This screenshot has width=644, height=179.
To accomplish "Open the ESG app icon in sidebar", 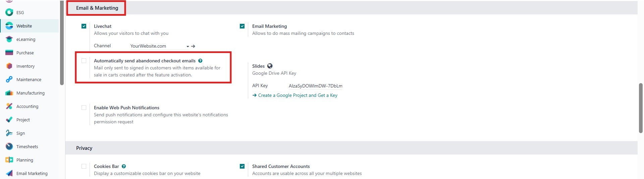I will [9, 12].
